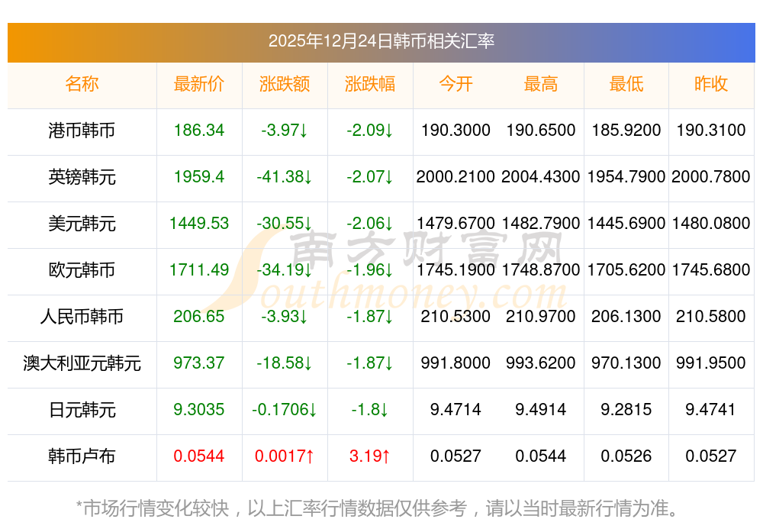Click the 涨跌额 column header
This screenshot has height=532, width=763.
[285, 84]
